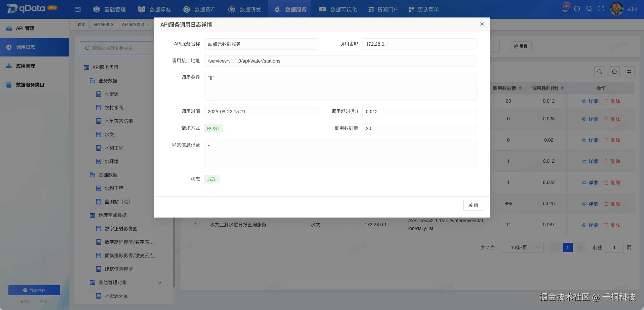
Task: Click the 关闭 button in the dialog
Action: click(473, 205)
